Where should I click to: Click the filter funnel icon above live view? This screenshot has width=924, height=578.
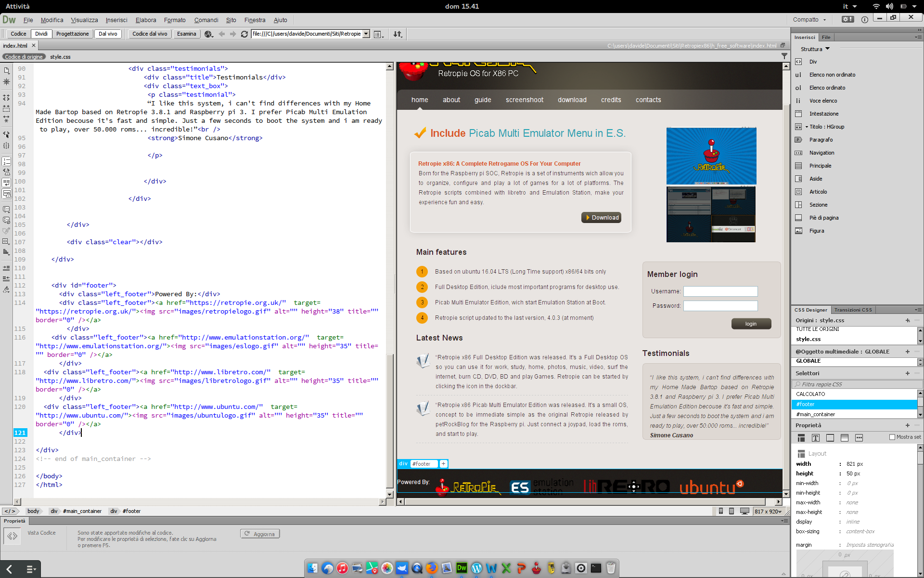pos(784,56)
